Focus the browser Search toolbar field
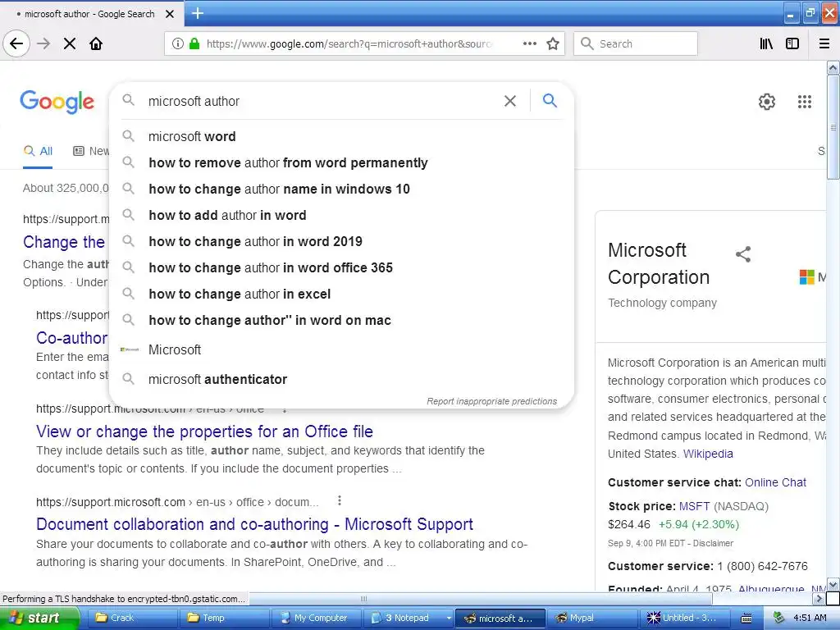The width and height of the screenshot is (840, 630). coord(636,43)
